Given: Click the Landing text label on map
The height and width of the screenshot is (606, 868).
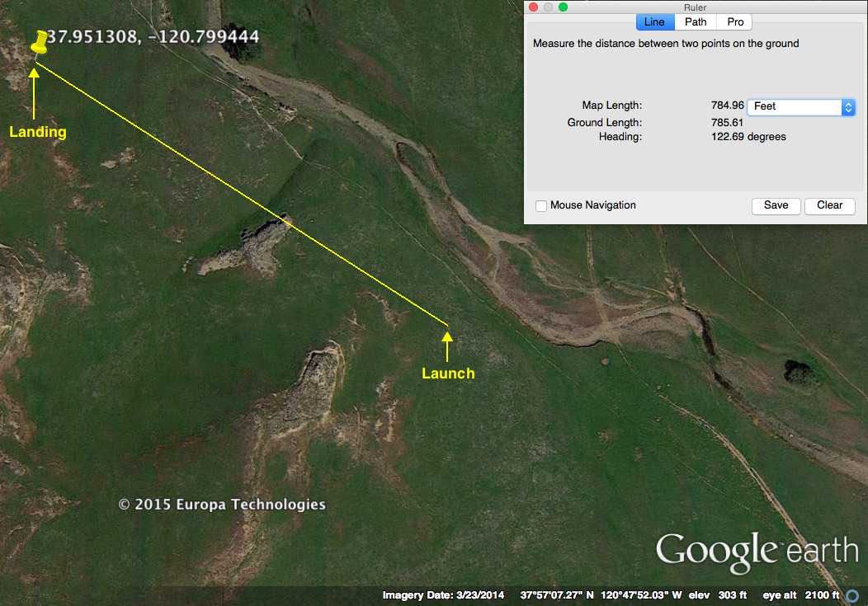Looking at the screenshot, I should click(38, 132).
